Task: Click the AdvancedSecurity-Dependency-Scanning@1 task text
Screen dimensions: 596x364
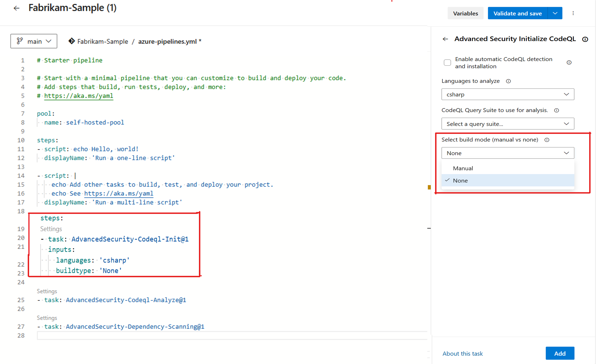Action: click(x=135, y=327)
